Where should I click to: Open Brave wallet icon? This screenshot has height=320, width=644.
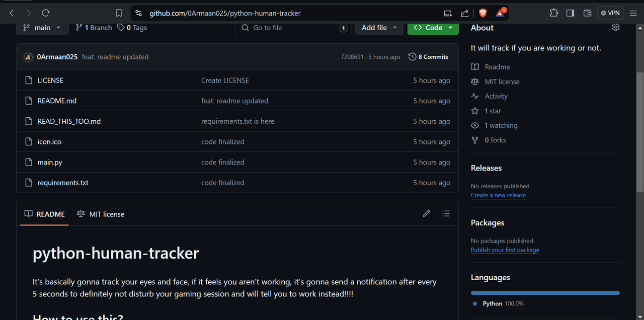(587, 13)
